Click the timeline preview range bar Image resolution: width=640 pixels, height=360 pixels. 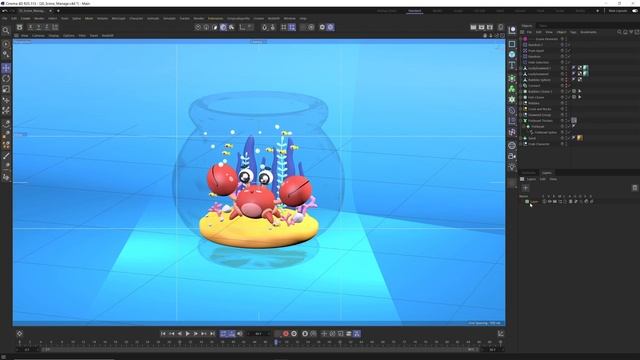(258, 349)
